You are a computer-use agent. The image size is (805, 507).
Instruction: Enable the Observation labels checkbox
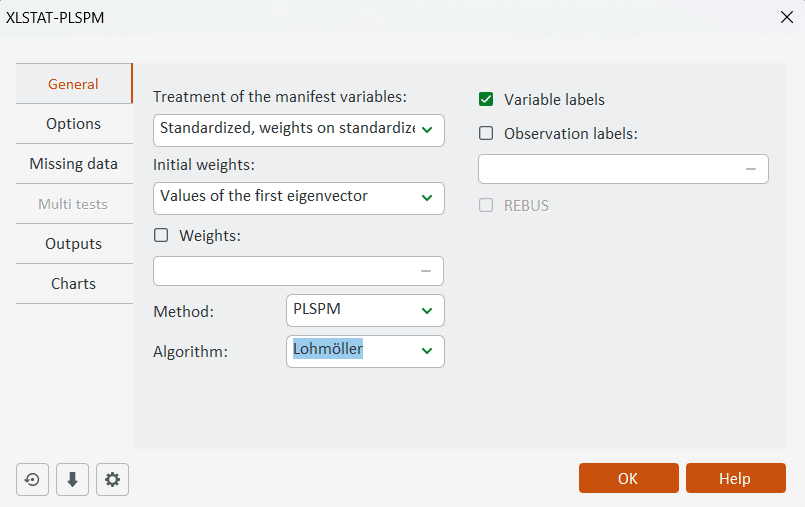tap(487, 133)
